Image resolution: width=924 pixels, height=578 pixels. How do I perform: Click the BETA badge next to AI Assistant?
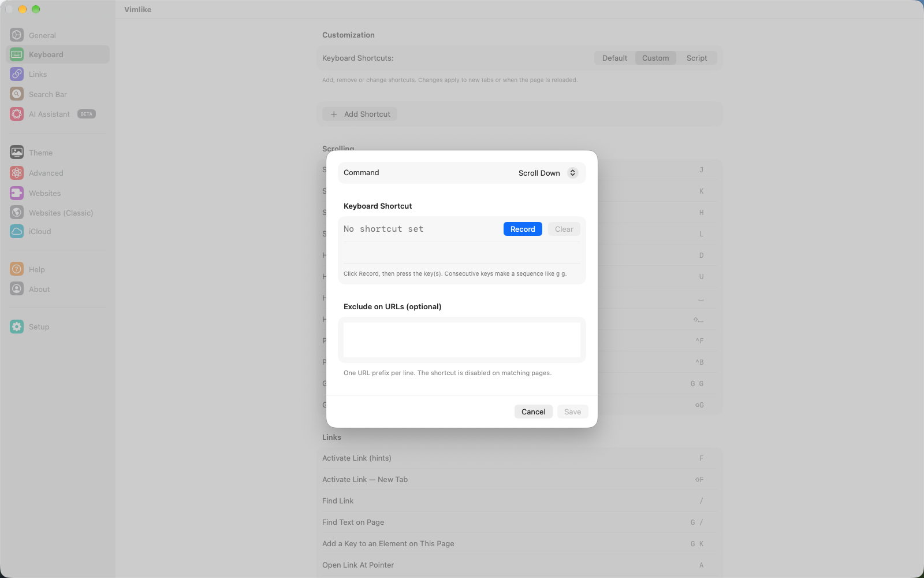point(87,114)
